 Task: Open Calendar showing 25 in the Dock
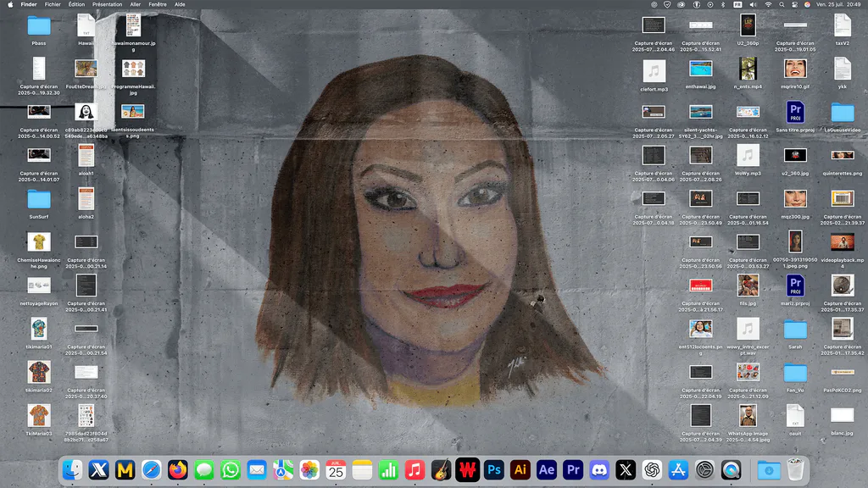(336, 470)
